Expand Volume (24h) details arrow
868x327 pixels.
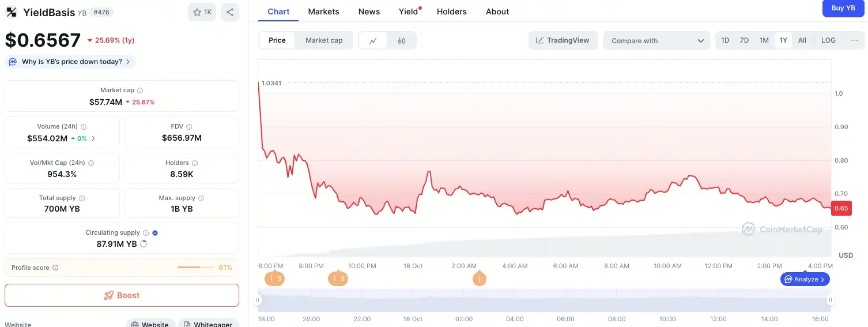pos(94,138)
